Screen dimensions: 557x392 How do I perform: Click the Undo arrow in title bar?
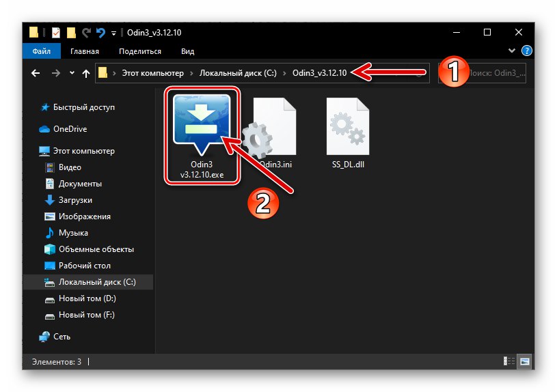(x=101, y=33)
